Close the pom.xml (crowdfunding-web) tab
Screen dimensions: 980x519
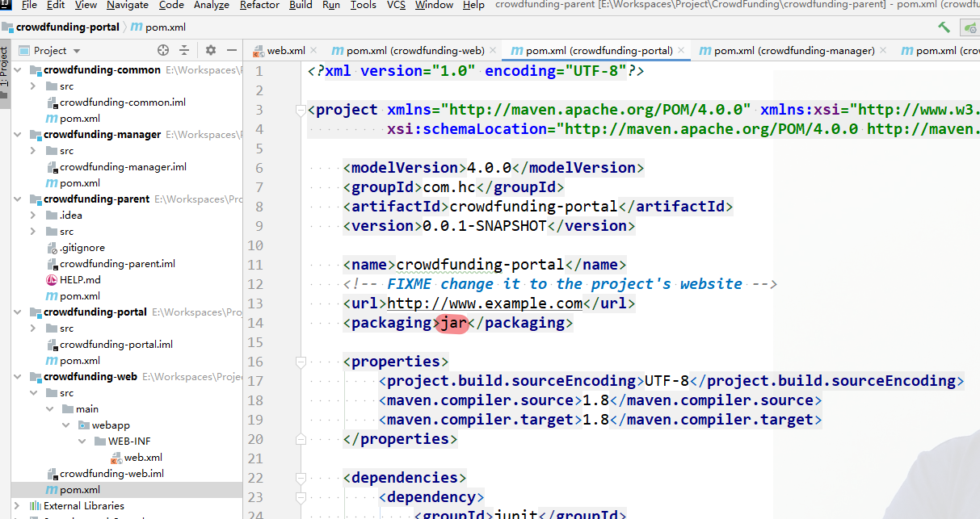493,50
